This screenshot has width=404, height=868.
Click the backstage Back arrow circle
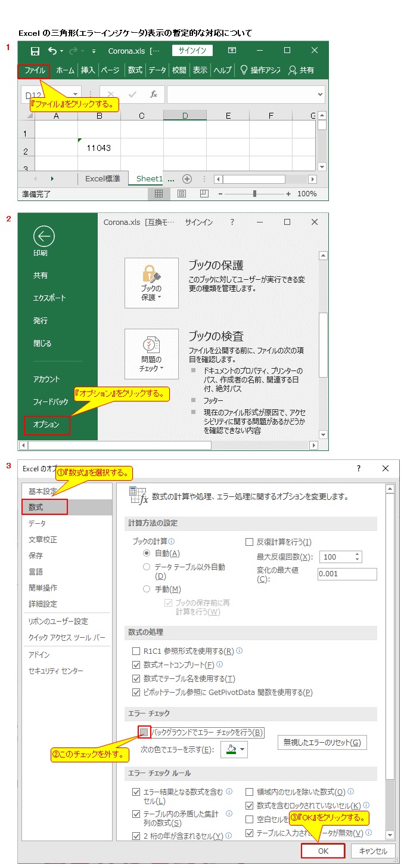[x=44, y=237]
